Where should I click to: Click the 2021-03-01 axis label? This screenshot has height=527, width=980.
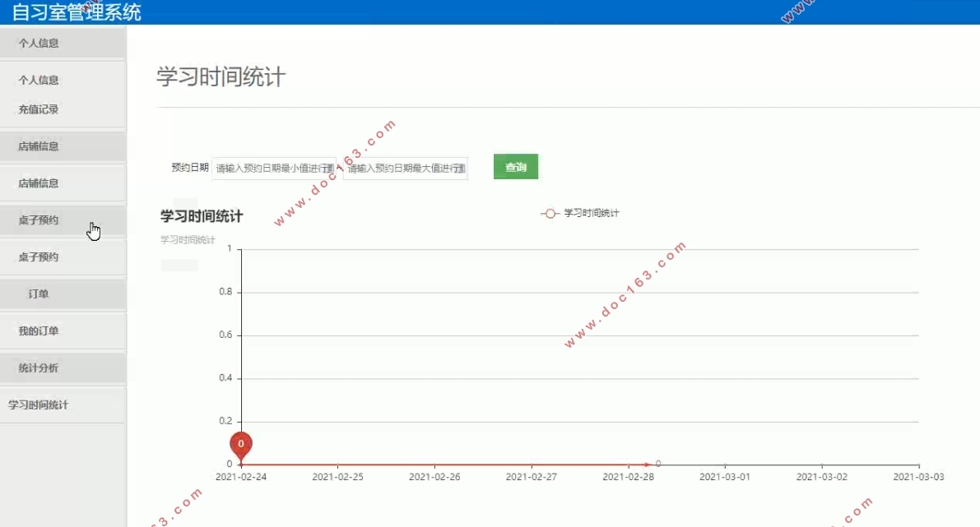point(724,476)
